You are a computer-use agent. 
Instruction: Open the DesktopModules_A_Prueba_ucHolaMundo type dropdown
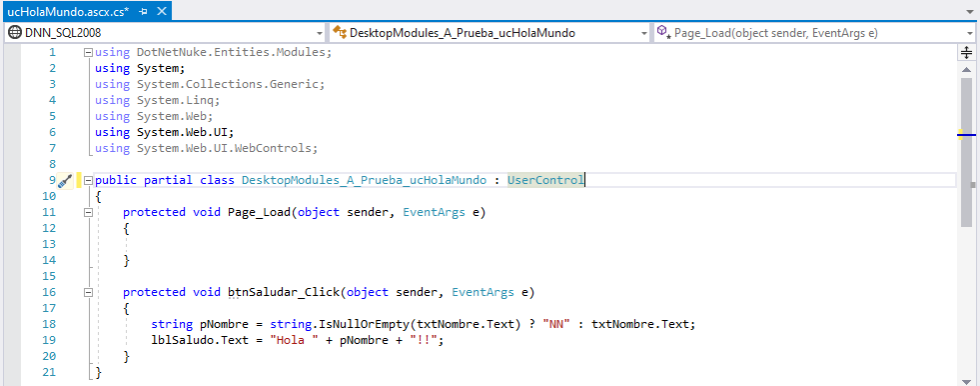(x=644, y=33)
